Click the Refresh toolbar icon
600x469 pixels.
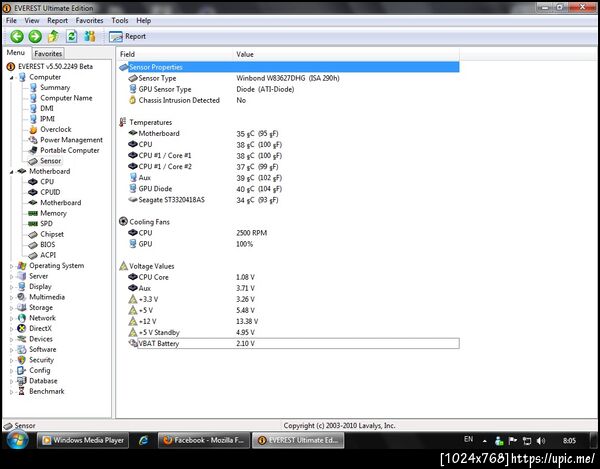72,37
